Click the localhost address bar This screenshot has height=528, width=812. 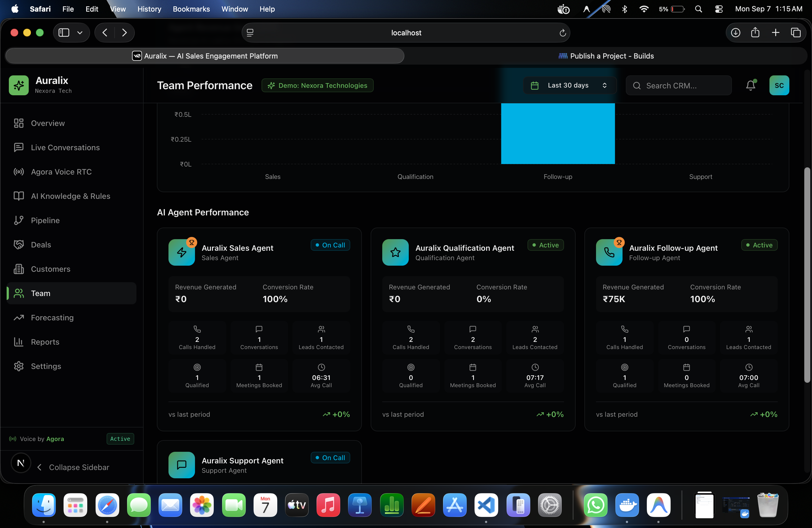point(406,33)
